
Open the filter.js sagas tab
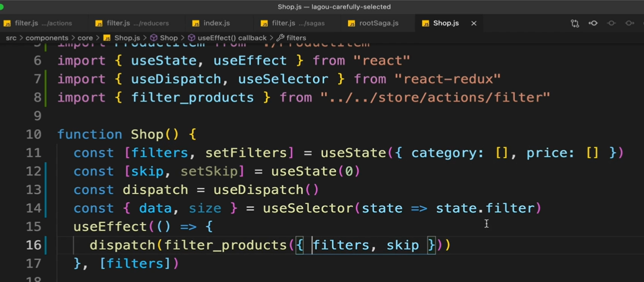pos(298,23)
